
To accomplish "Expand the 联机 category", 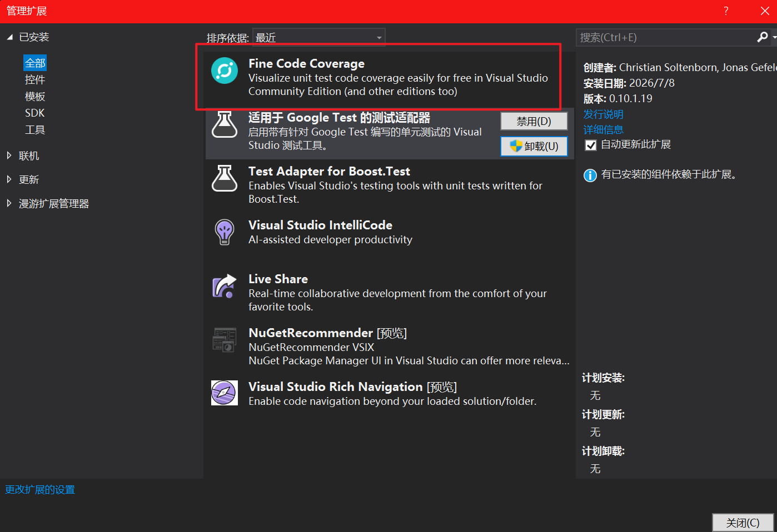I will pos(9,156).
